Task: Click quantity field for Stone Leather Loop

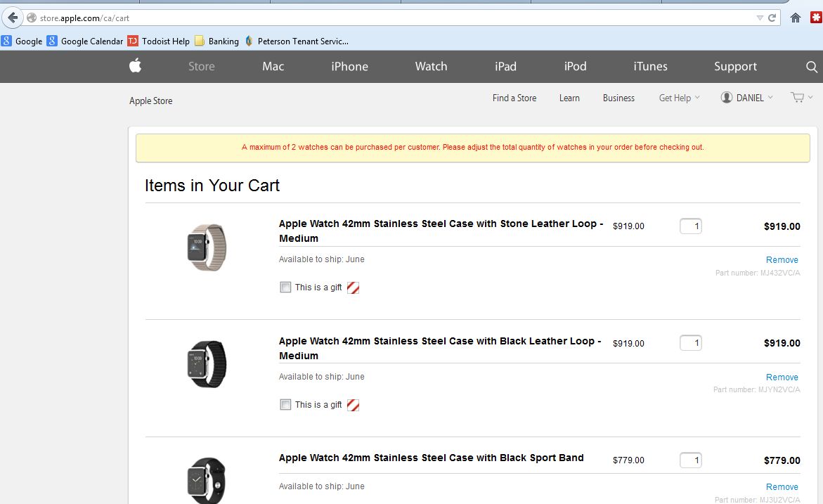Action: [x=691, y=226]
